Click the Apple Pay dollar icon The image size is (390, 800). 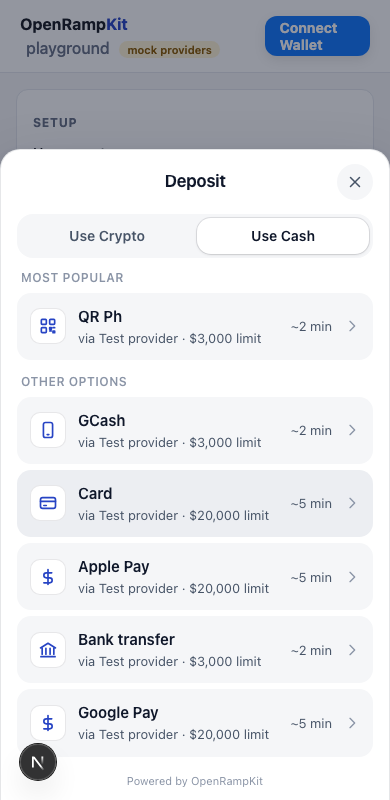click(x=48, y=577)
